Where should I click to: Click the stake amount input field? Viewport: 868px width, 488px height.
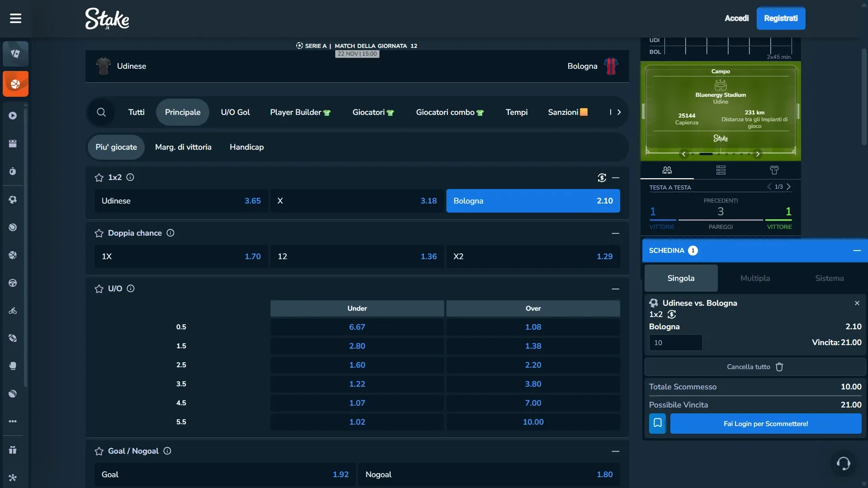click(675, 343)
